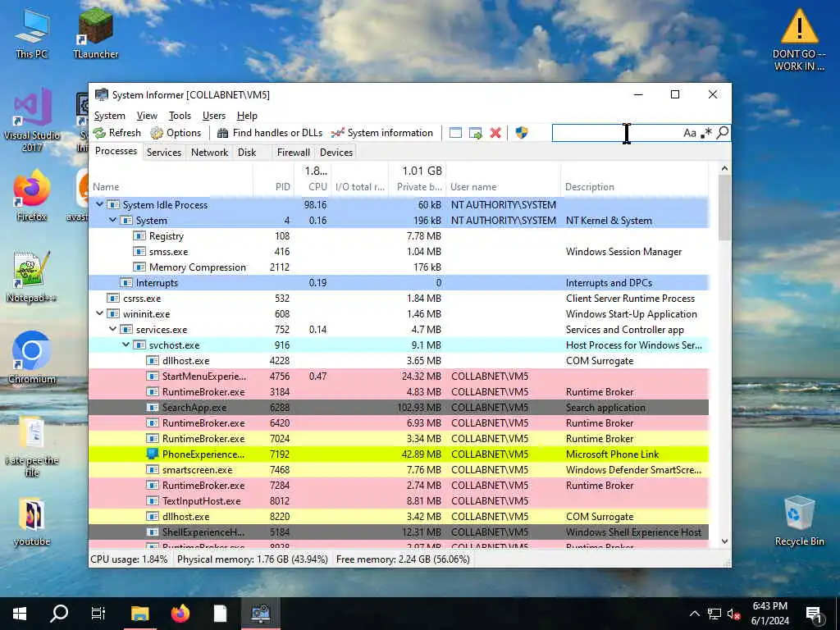
Task: Switch to the Network tab
Action: click(209, 152)
